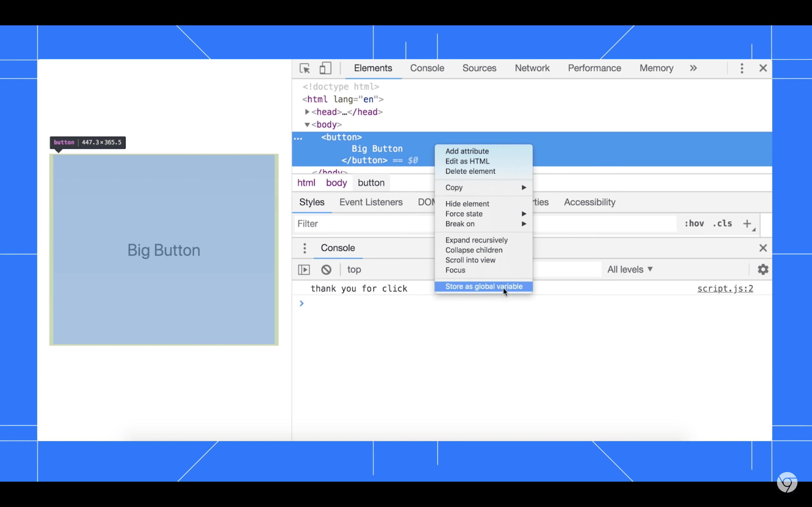Select Store as global variable option
Screen dimensions: 812x507
tap(484, 286)
